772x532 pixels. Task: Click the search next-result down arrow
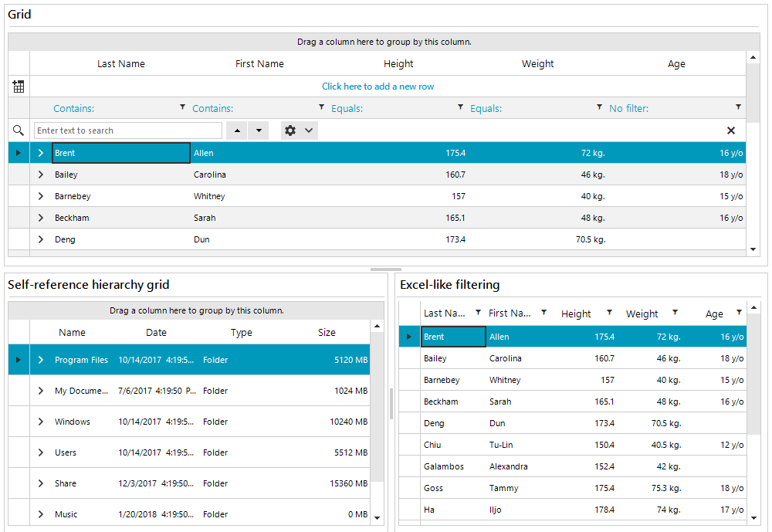coord(259,130)
